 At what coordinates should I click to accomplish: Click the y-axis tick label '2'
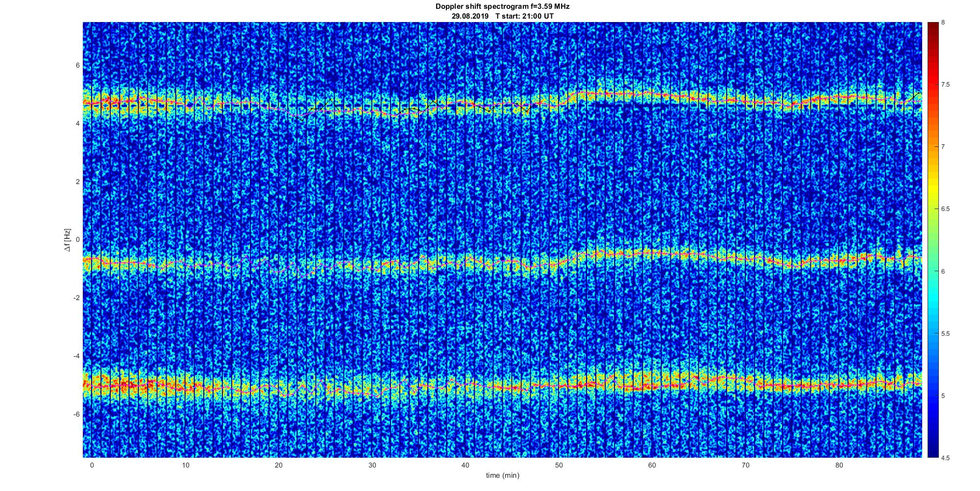tap(78, 182)
